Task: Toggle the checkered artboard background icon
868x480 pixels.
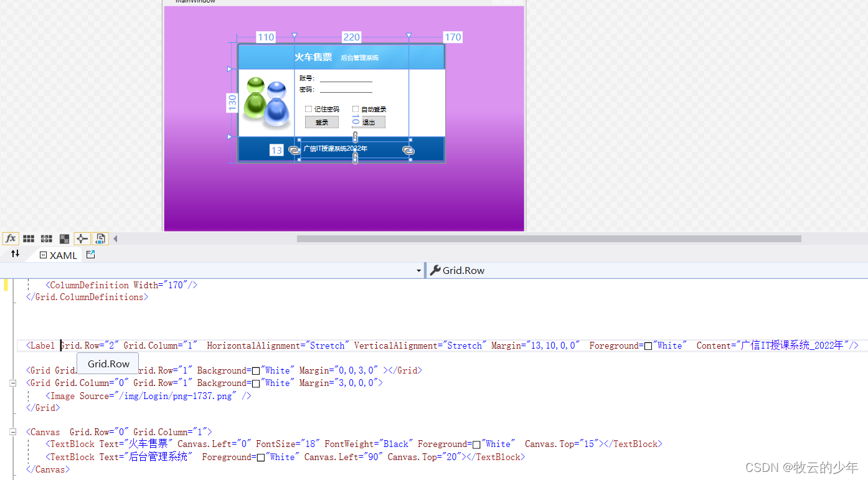Action: click(x=64, y=238)
